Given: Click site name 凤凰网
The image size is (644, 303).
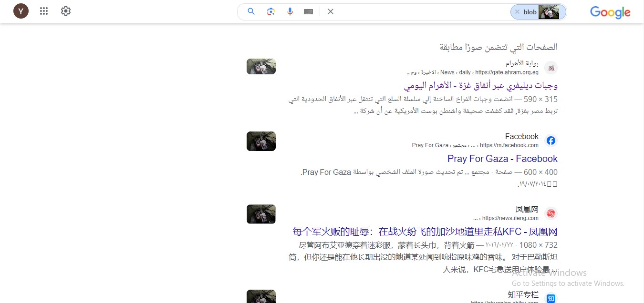Looking at the screenshot, I should pos(527,209).
